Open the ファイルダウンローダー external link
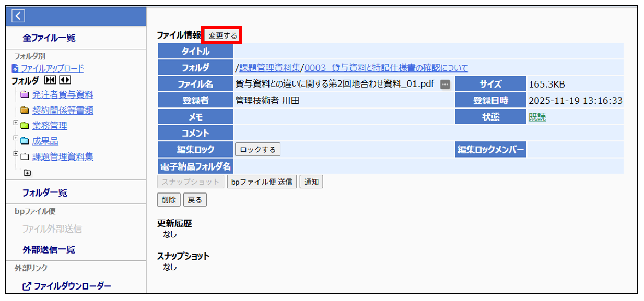 (x=66, y=286)
